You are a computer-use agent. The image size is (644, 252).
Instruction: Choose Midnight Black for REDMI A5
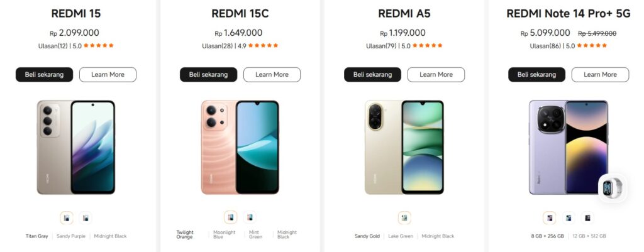[x=438, y=236]
